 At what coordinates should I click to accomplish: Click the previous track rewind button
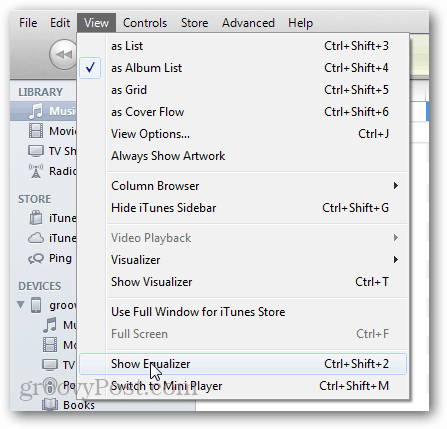63,54
